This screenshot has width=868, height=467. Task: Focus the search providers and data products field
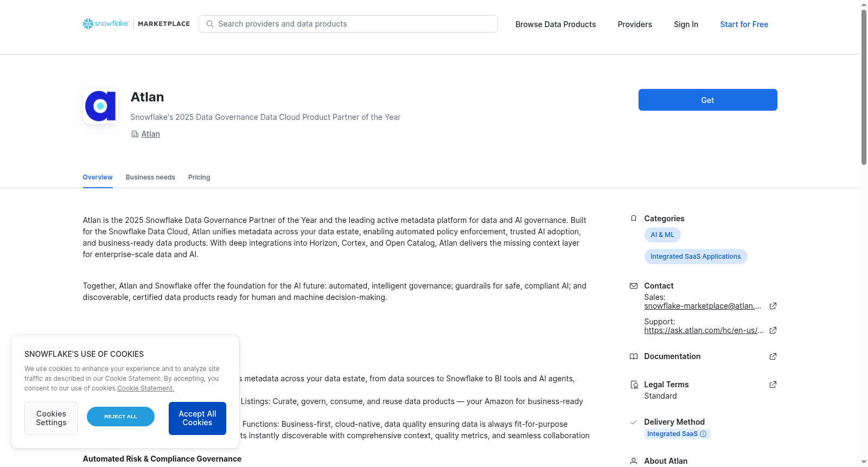coord(348,24)
